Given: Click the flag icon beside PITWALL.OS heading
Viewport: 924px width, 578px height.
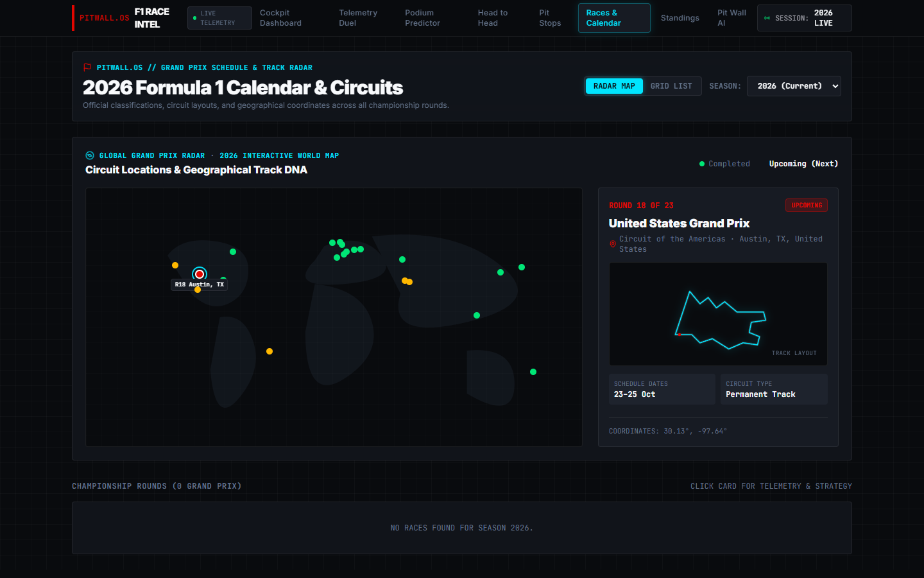Looking at the screenshot, I should click(87, 67).
